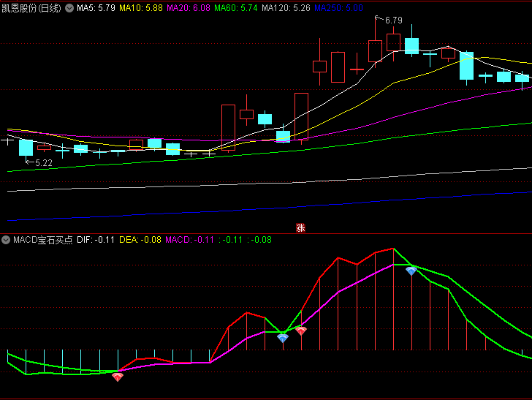Click the red 涨 marker icon
Viewport: 532px width, 400px height.
point(300,227)
